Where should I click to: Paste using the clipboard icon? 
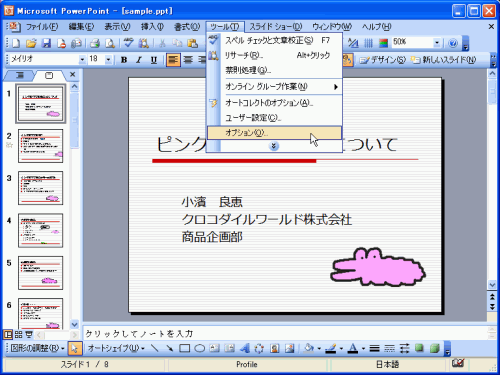pyautogui.click(x=192, y=43)
